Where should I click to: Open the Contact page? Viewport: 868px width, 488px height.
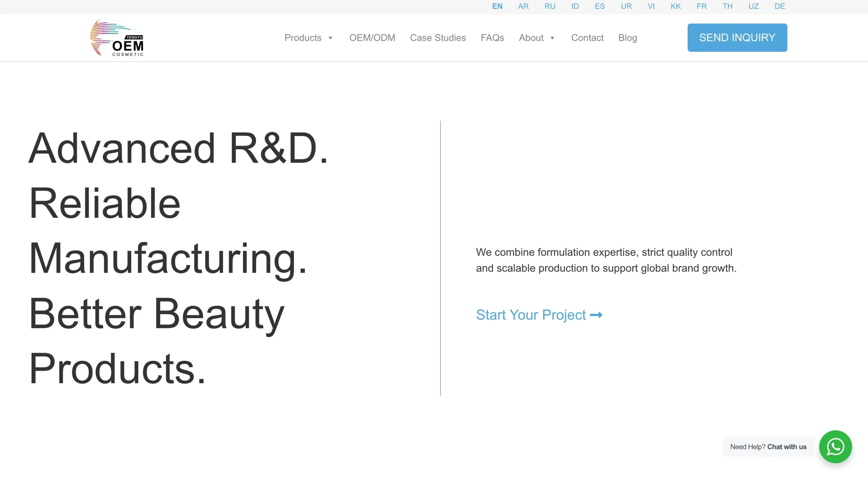[587, 38]
